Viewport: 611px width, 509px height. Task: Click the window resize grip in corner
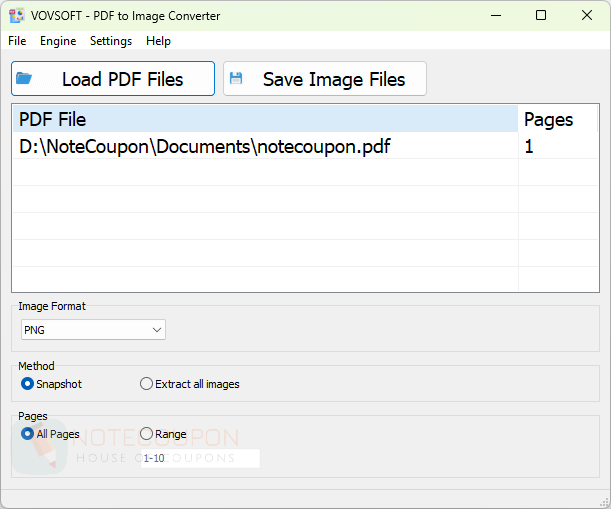tap(604, 503)
